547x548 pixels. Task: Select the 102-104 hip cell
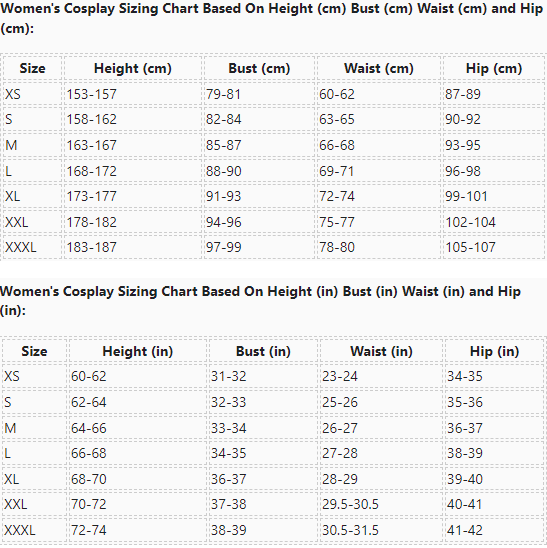point(494,222)
